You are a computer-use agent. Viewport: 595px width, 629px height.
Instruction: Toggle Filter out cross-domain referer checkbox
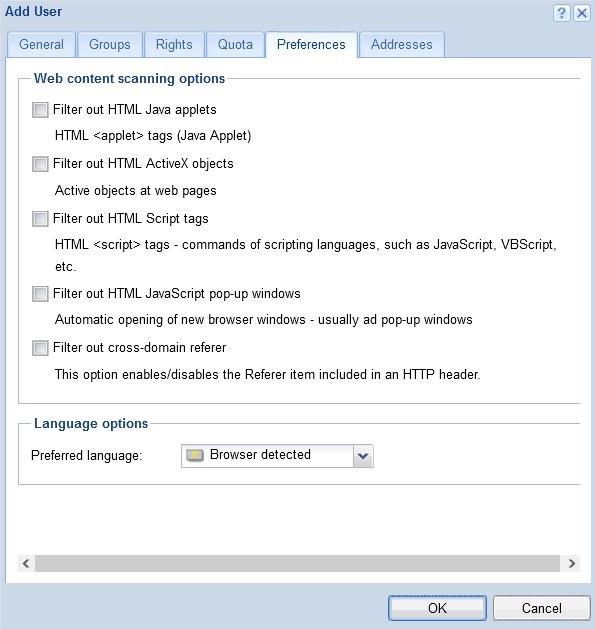point(40,348)
